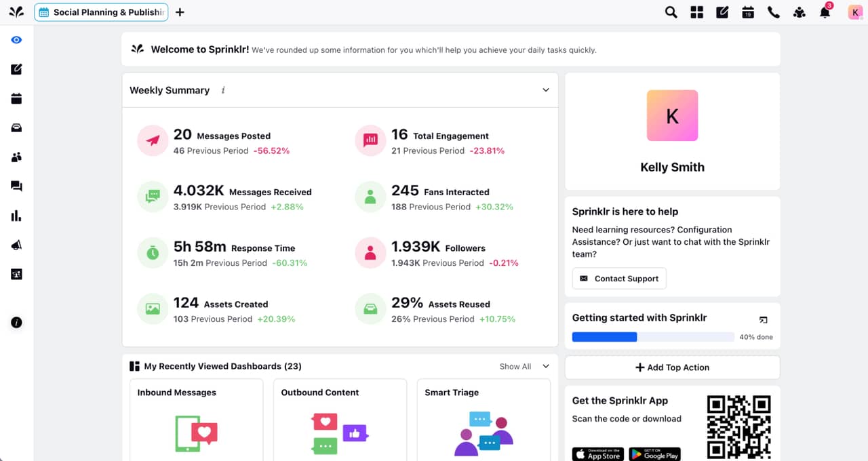Click Add Top Action button

[x=672, y=367]
